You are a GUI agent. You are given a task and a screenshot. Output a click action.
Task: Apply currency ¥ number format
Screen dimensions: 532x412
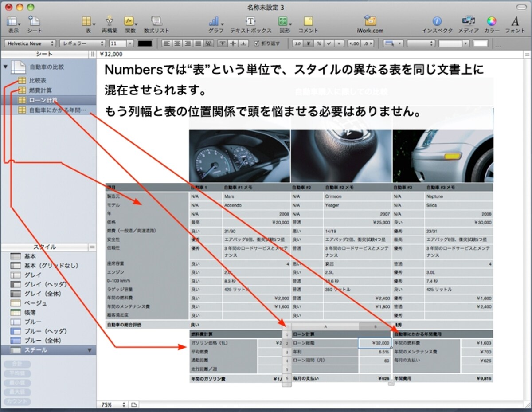309,43
